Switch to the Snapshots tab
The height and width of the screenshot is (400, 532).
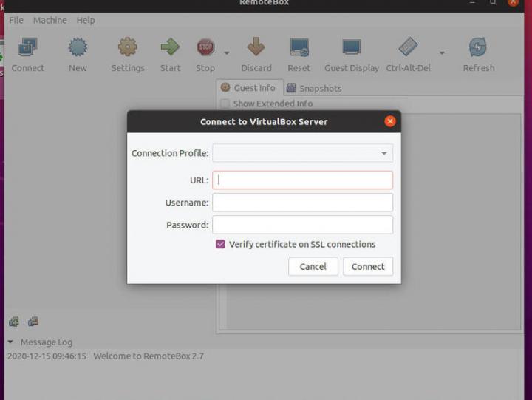click(313, 88)
